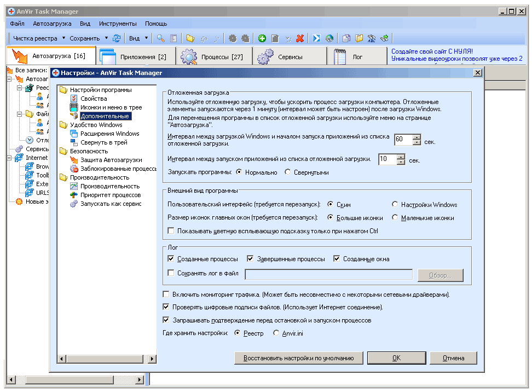Open the Инструменты menu
This screenshot has height=392, width=532.
[x=118, y=24]
